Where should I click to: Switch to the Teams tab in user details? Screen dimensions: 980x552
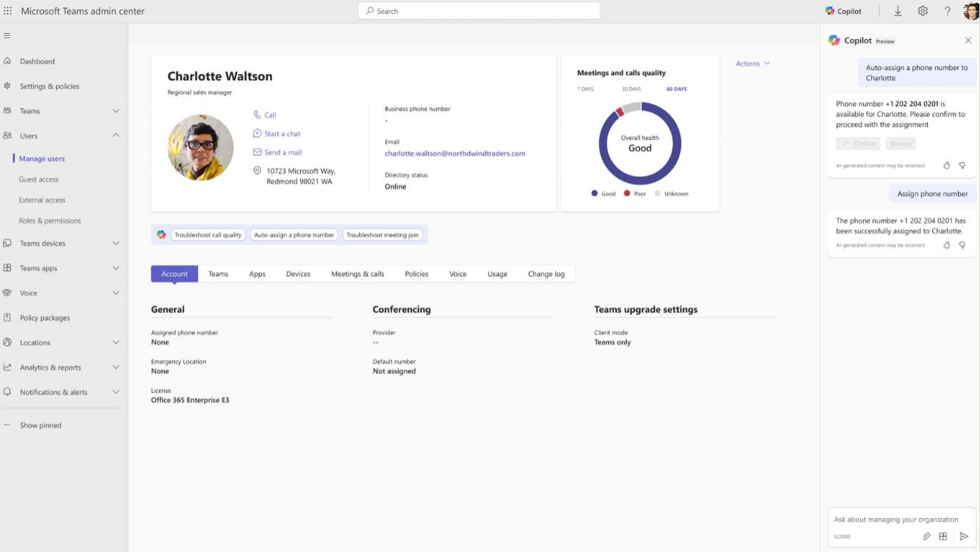[218, 274]
